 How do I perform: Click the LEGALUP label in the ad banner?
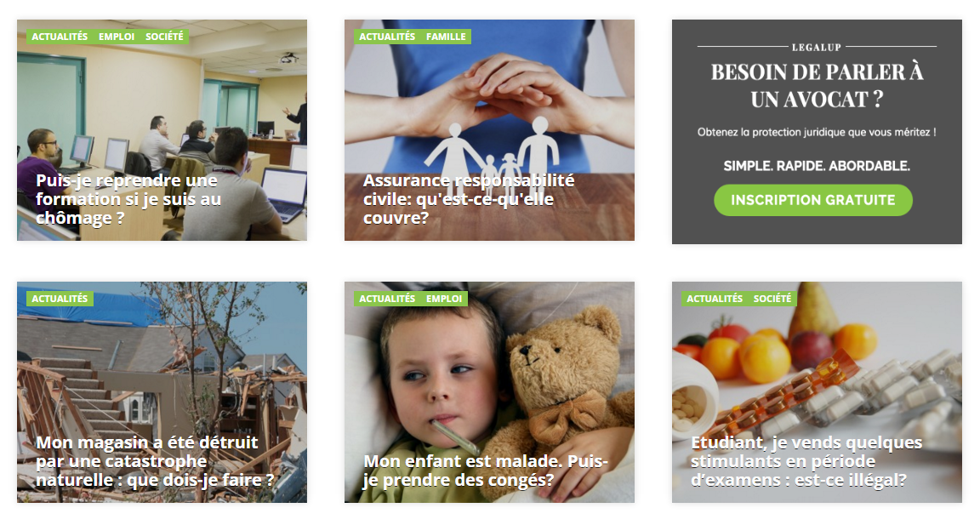[817, 47]
